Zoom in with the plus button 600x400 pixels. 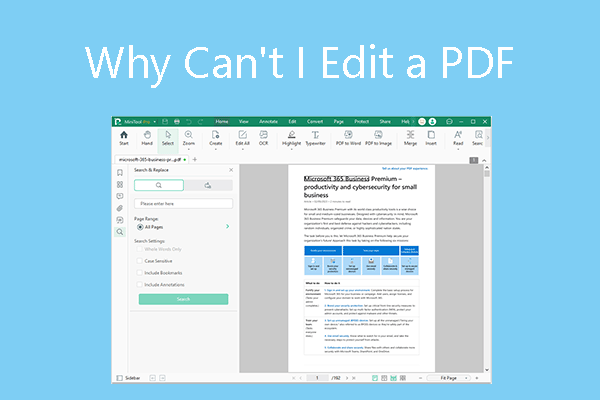[x=477, y=378]
